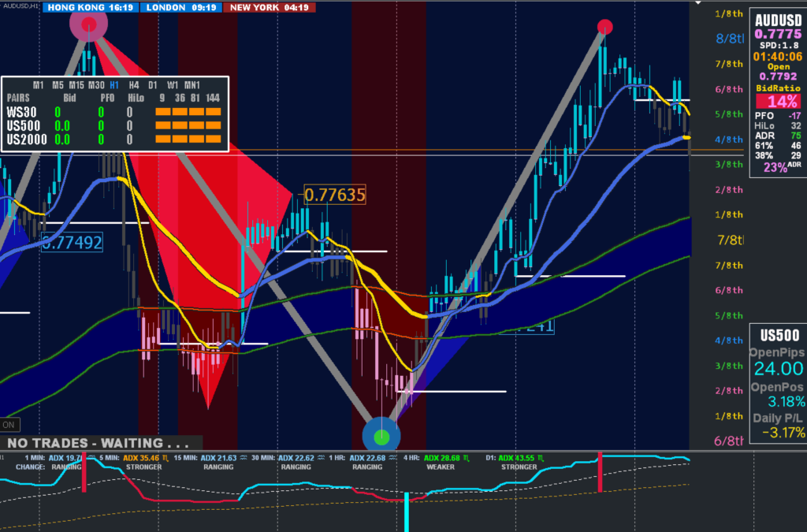Open the LONDON session tab
Viewport: 807px width, 532px height.
(x=180, y=7)
